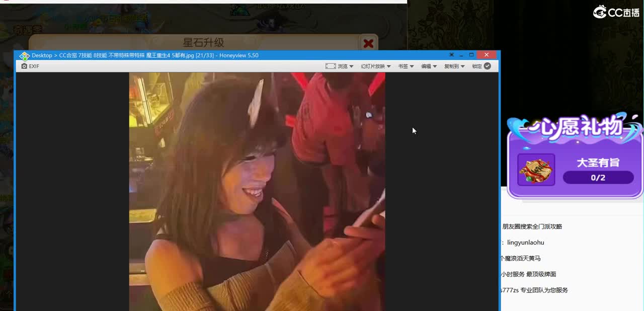Screen dimensions: 644x311
Task: Select the browse view icon left of 浏览
Action: 331,66
